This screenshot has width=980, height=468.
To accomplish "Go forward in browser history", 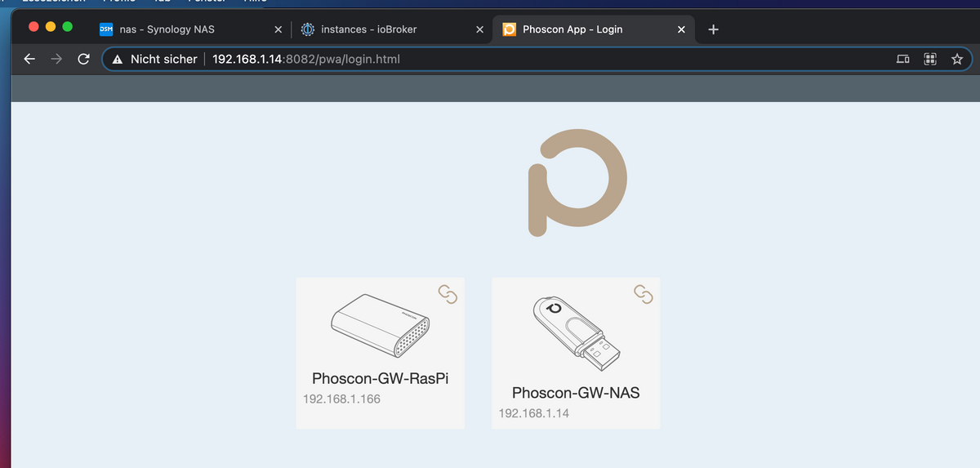I will (56, 59).
